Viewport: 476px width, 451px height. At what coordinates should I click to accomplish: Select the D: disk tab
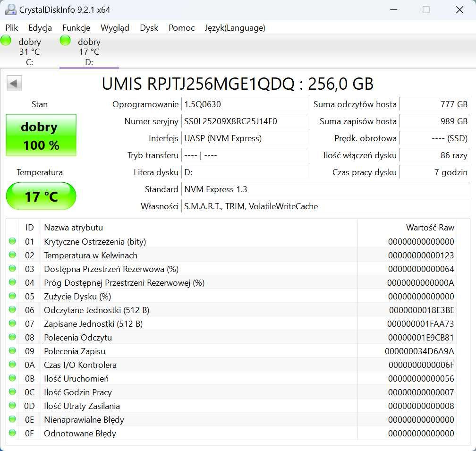point(89,51)
